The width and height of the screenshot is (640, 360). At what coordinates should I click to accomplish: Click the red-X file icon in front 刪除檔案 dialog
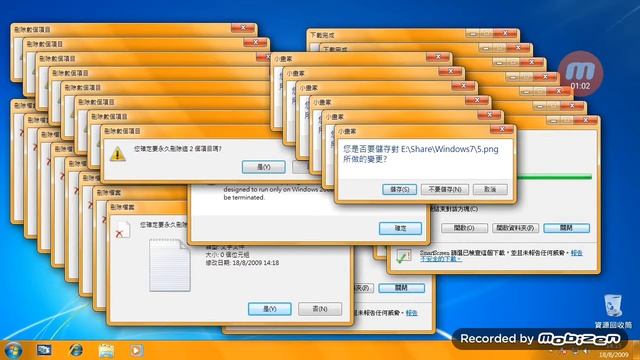tap(122, 230)
